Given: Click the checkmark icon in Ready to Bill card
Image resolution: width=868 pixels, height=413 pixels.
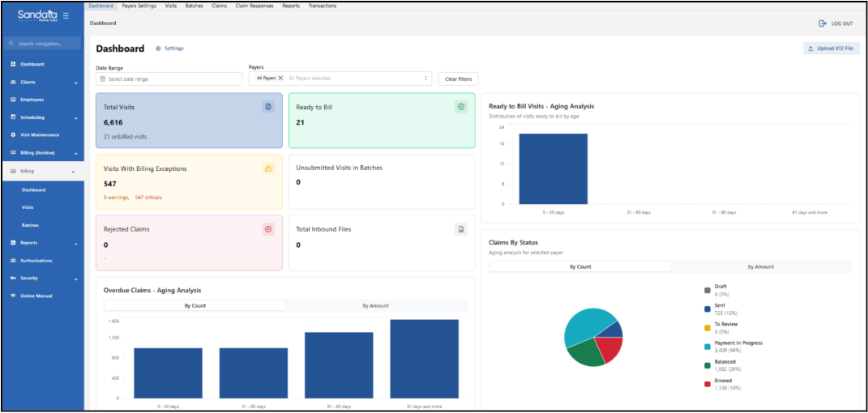Looking at the screenshot, I should pyautogui.click(x=460, y=107).
